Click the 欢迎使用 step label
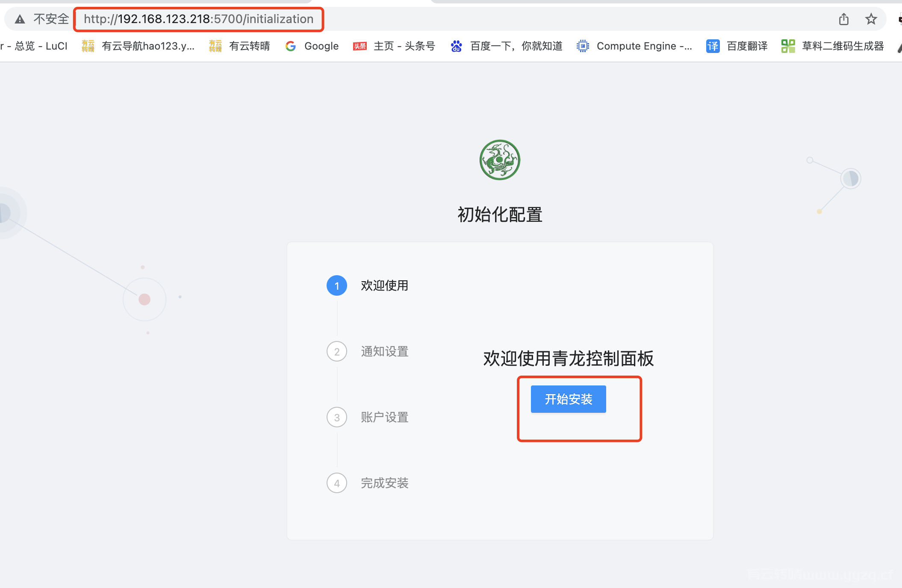This screenshot has height=588, width=902. pos(385,285)
